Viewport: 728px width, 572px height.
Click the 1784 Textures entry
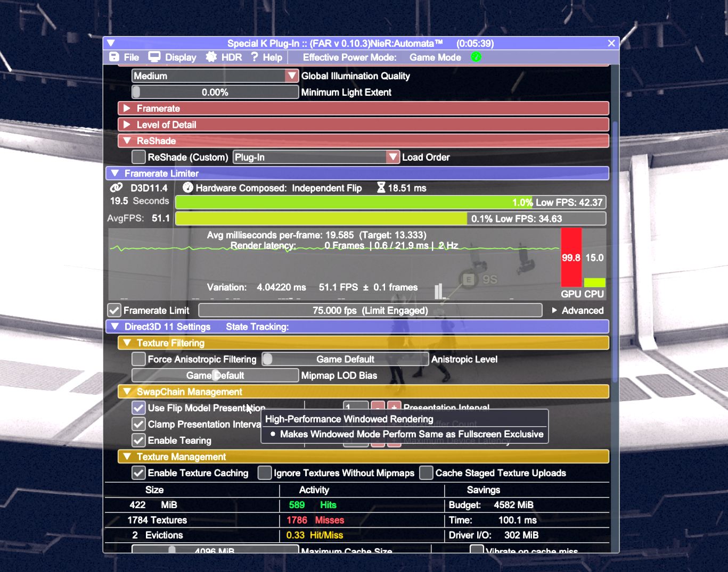157,520
